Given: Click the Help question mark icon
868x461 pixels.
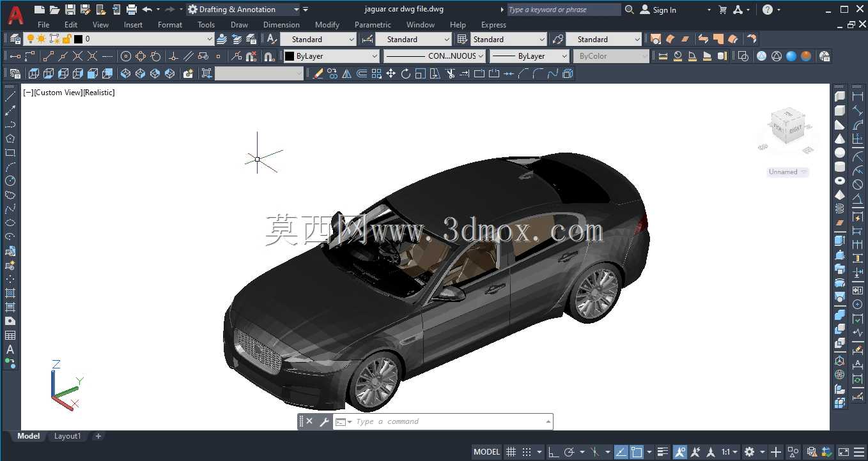Looking at the screenshot, I should 768,10.
